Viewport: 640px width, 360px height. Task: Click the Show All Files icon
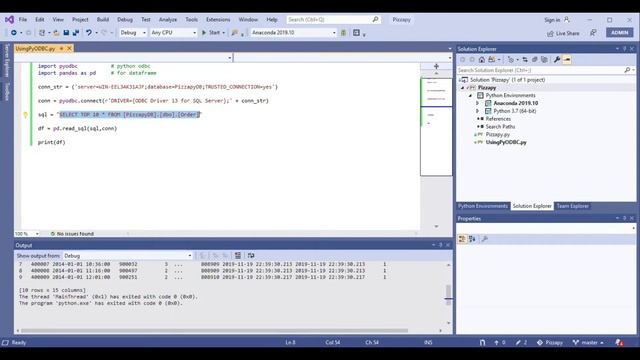coord(544,60)
